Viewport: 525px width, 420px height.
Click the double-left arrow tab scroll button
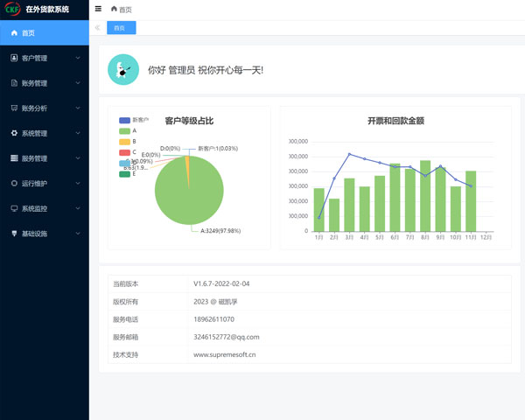point(97,28)
